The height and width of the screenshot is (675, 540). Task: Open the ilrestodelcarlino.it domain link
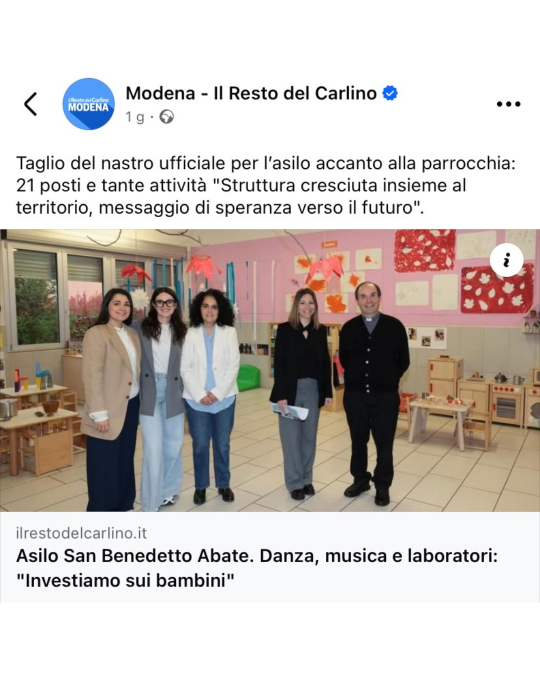pyautogui.click(x=81, y=533)
